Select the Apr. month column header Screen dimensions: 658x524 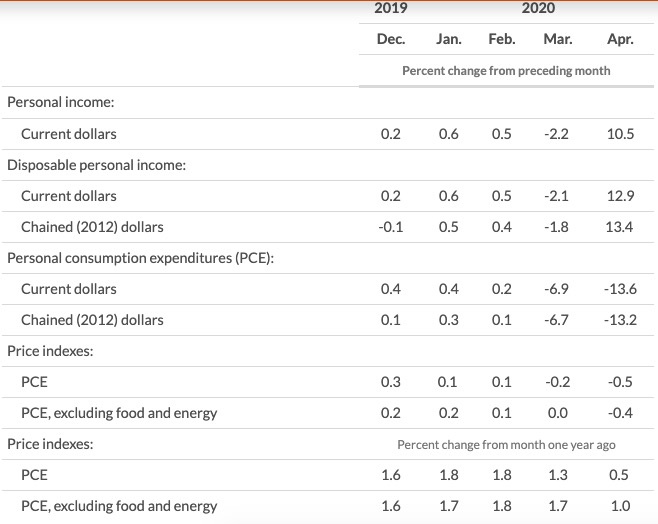coord(620,39)
